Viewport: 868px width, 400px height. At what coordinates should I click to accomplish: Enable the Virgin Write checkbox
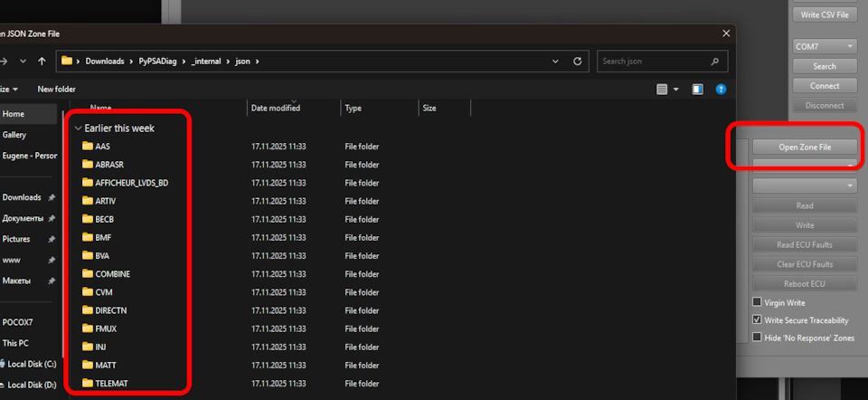758,302
